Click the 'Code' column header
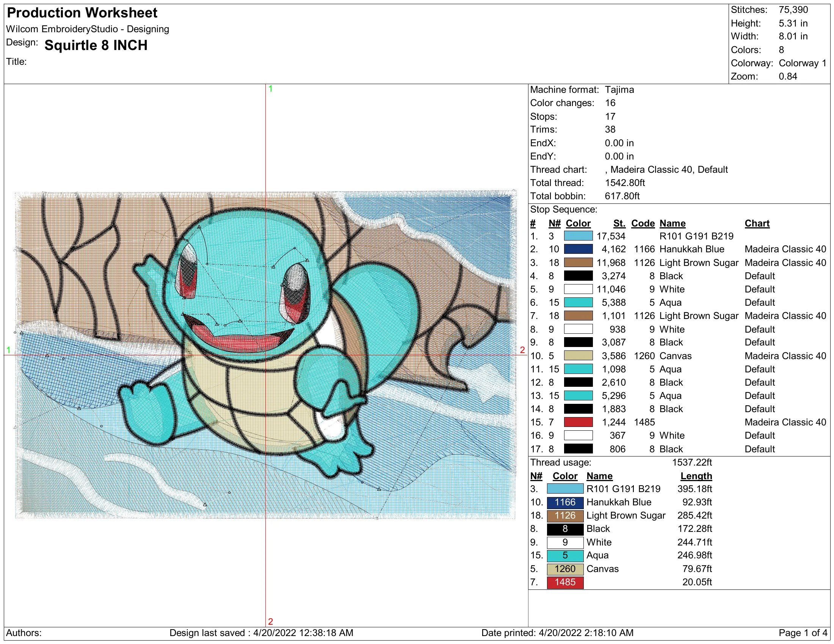This screenshot has width=834, height=644. point(643,224)
